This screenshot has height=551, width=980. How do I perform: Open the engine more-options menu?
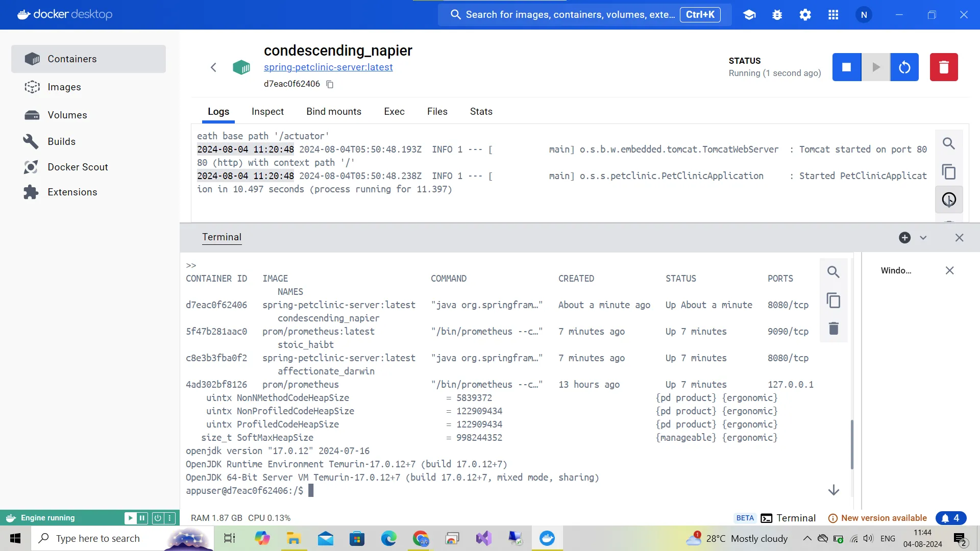click(x=170, y=518)
